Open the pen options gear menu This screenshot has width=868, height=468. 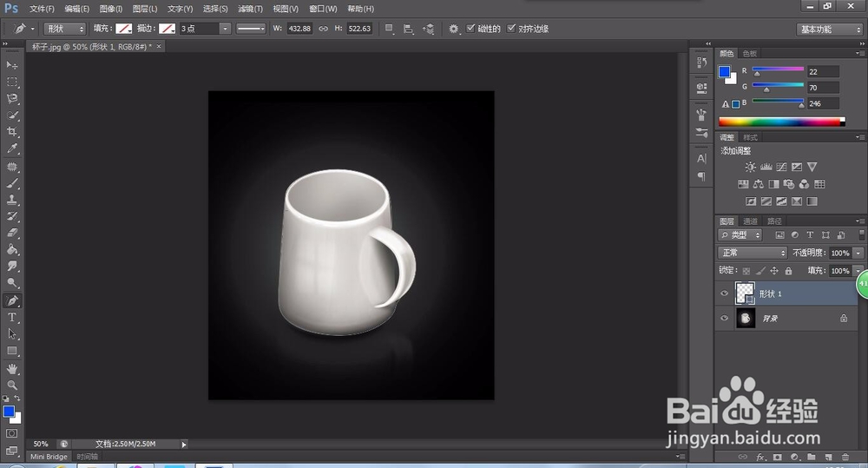tap(453, 29)
